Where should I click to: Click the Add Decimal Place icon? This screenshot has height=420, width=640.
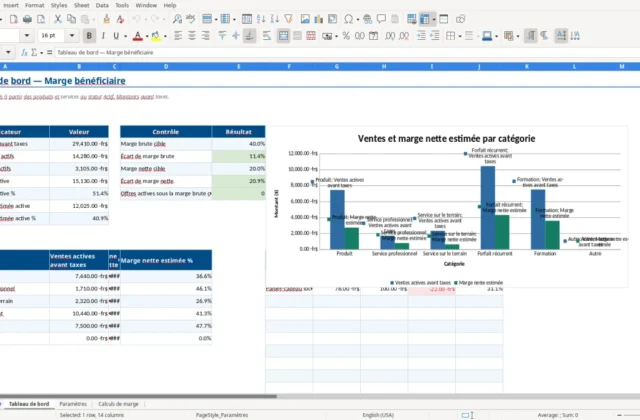pos(390,36)
